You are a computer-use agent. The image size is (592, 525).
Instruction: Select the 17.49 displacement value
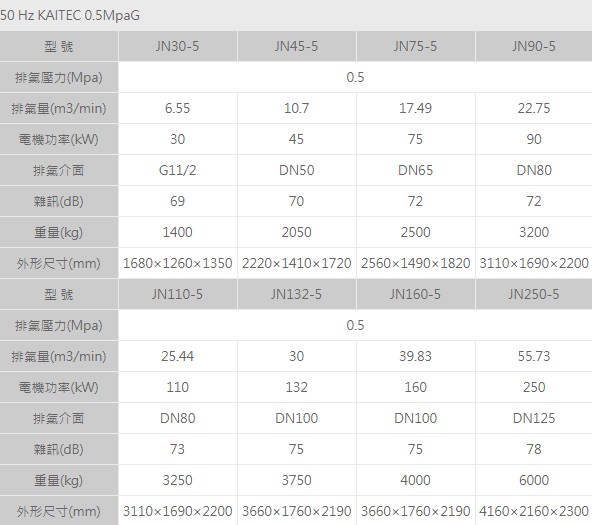coord(415,108)
